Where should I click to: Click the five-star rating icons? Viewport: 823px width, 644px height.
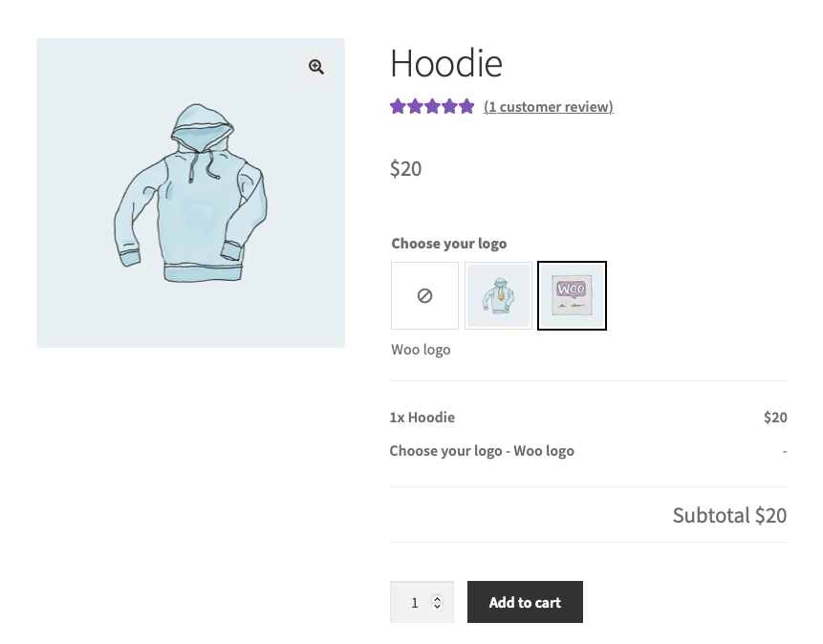432,107
